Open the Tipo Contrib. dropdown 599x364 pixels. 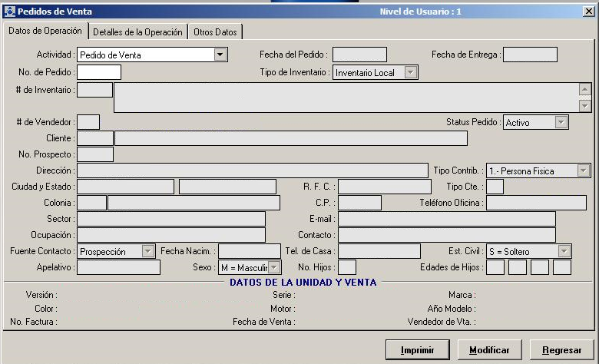click(583, 170)
